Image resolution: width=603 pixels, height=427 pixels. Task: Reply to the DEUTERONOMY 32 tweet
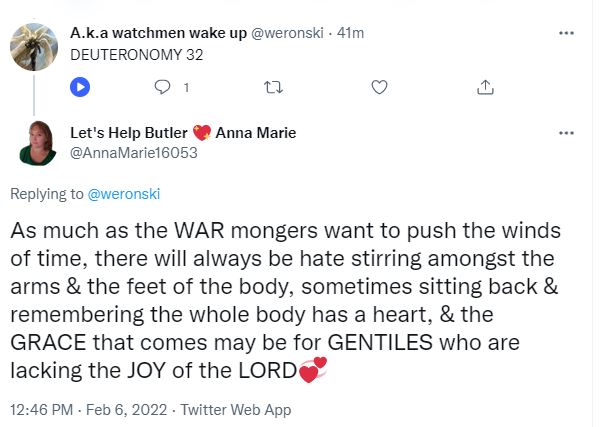pos(164,88)
